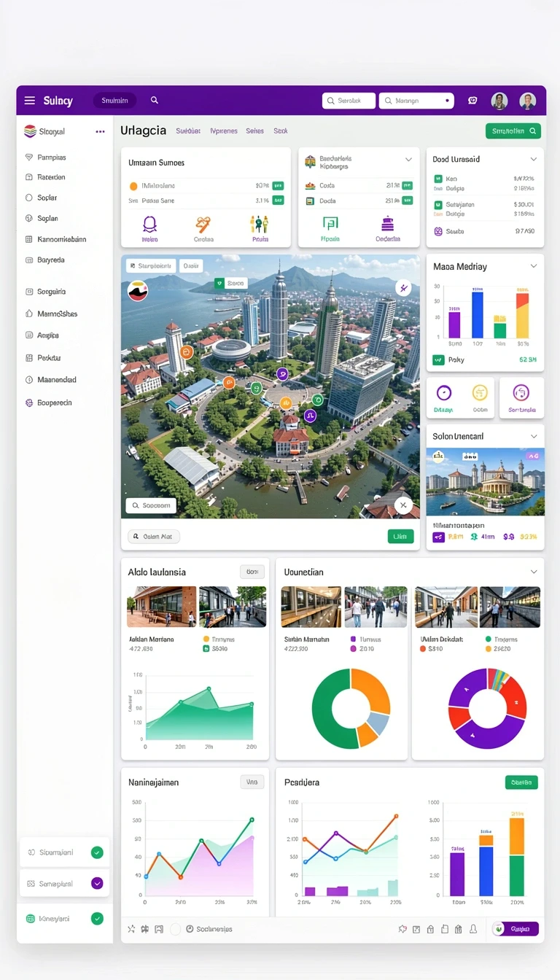The image size is (560, 980).
Task: Click the yellow Ocilon circle icon
Action: [480, 393]
